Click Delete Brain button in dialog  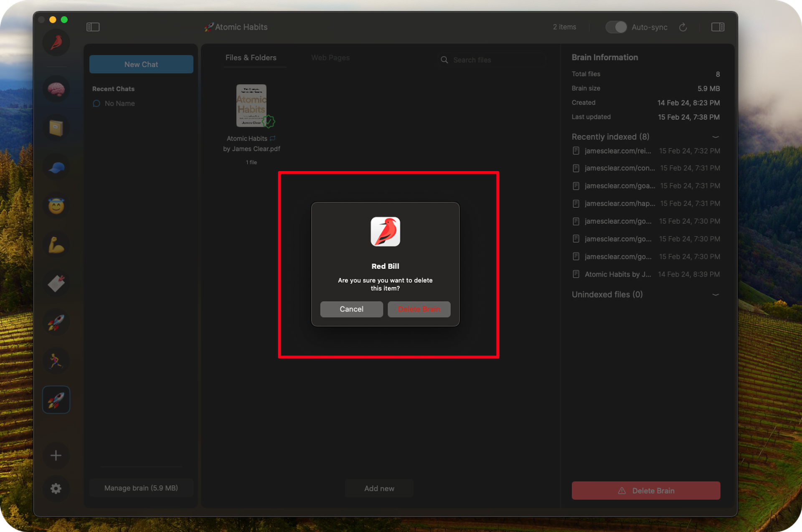click(x=419, y=309)
